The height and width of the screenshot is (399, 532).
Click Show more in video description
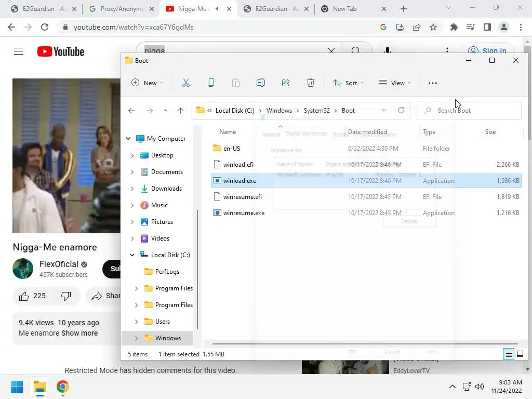point(79,333)
